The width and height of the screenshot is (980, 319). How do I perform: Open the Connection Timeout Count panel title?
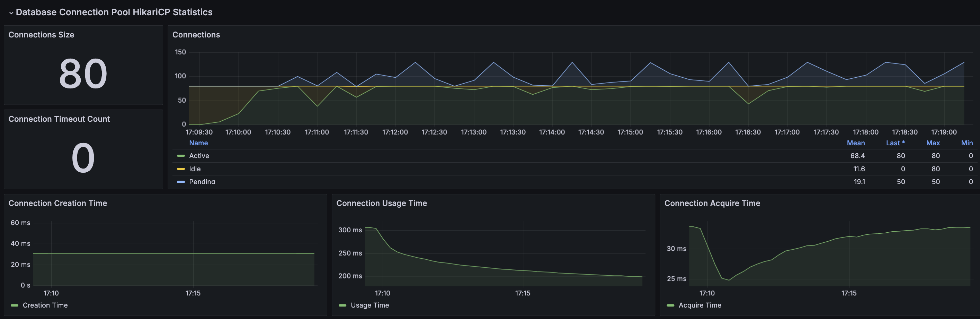click(x=59, y=119)
